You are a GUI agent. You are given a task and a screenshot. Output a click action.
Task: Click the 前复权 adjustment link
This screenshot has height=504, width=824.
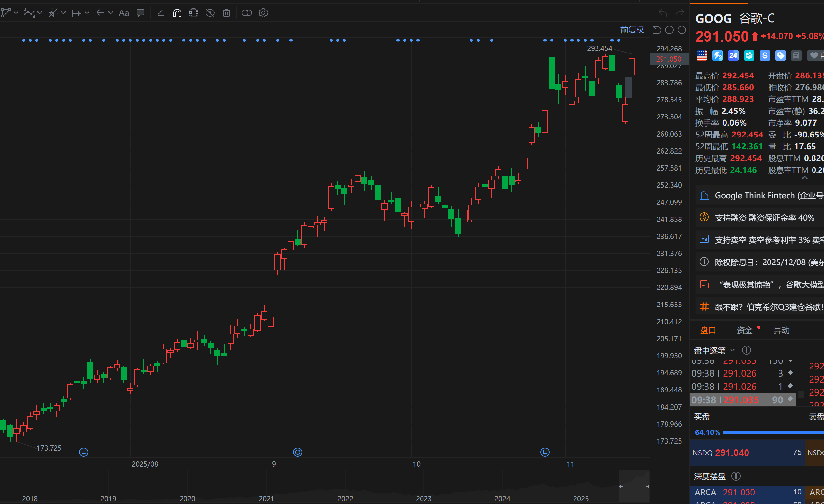632,30
